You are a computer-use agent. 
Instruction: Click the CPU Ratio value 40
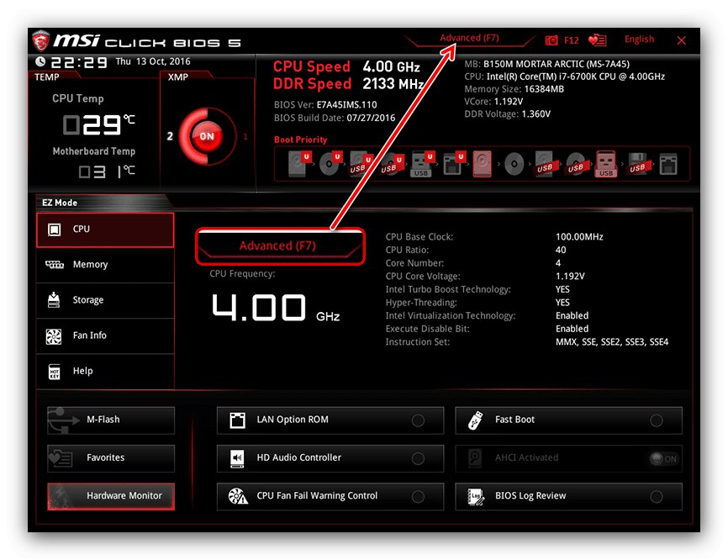561,250
